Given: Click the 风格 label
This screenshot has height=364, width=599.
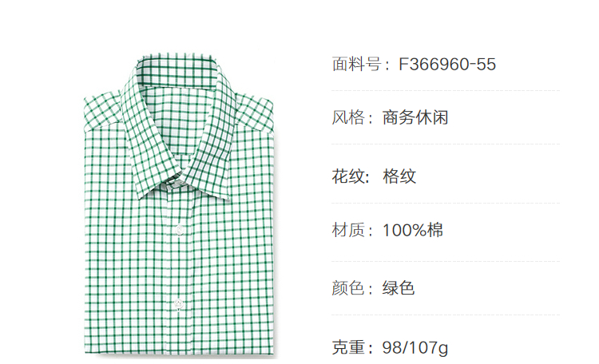Looking at the screenshot, I should 347,117.
